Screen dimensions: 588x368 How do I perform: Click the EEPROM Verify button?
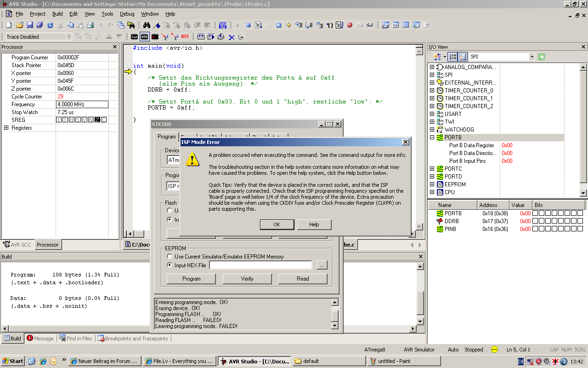(247, 279)
